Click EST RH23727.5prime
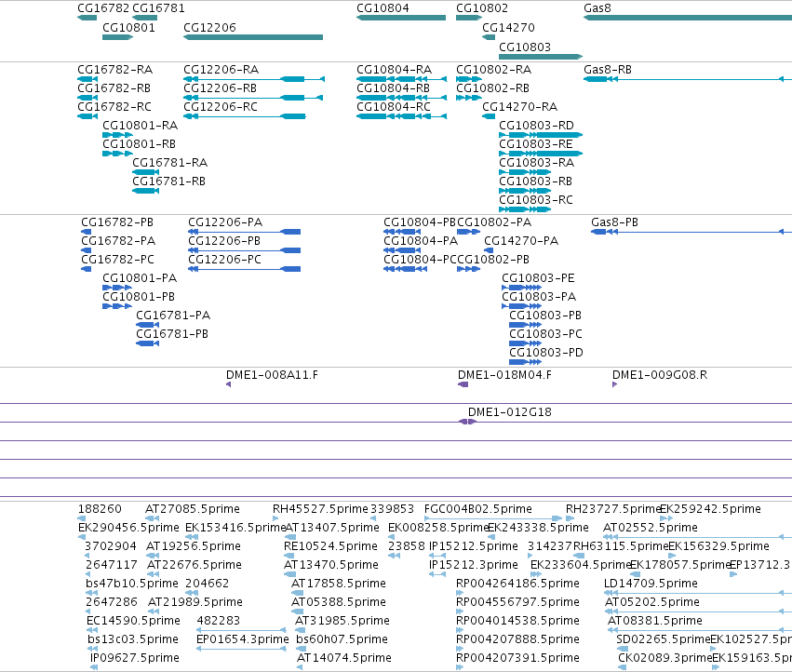This screenshot has height=672, width=792. tap(570, 518)
